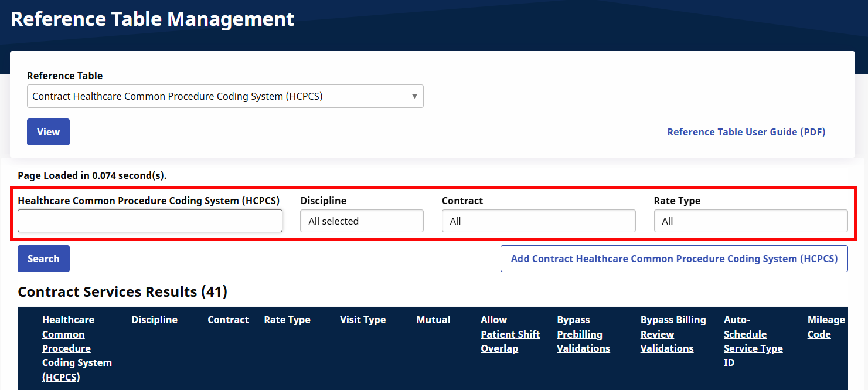Image resolution: width=868 pixels, height=390 pixels.
Task: Open the Contract filter dropdown
Action: pos(539,221)
